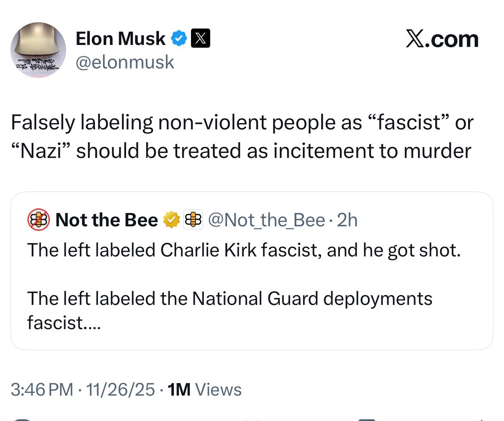Click the Elon Musk display name
504x421 pixels.
point(120,39)
